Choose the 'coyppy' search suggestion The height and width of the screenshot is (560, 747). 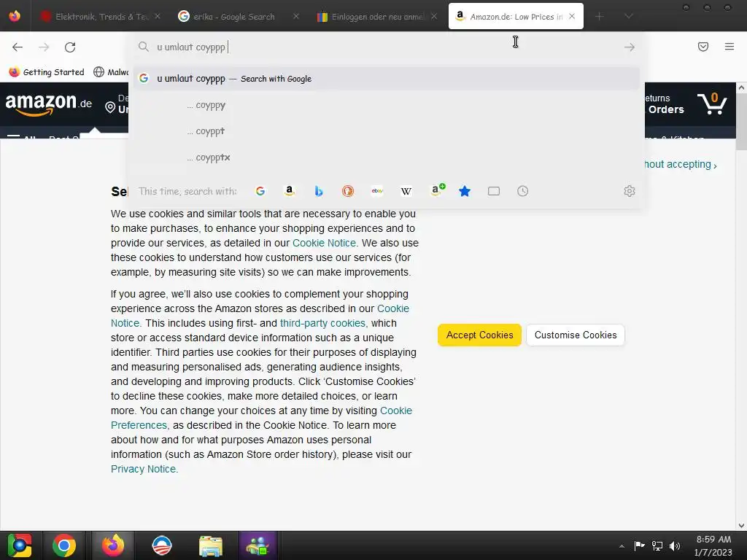(x=386, y=105)
